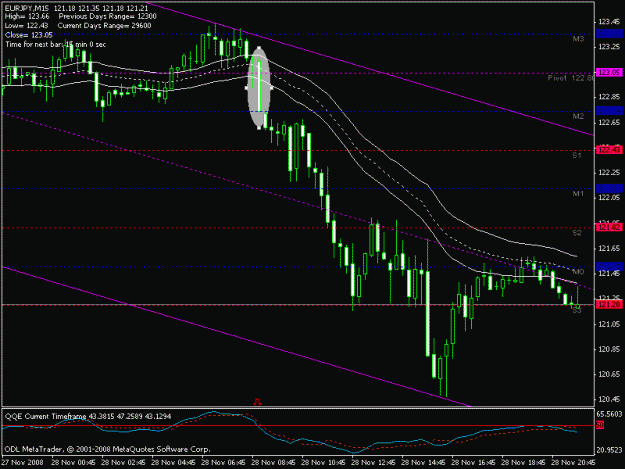Screen dimensions: 625x469
Task: Select the S1 support level label
Action: [577, 155]
